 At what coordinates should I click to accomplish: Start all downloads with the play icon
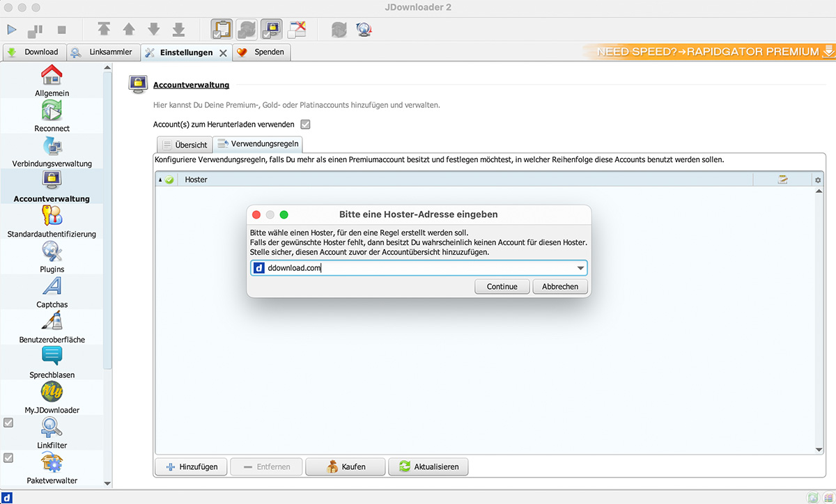tap(12, 29)
